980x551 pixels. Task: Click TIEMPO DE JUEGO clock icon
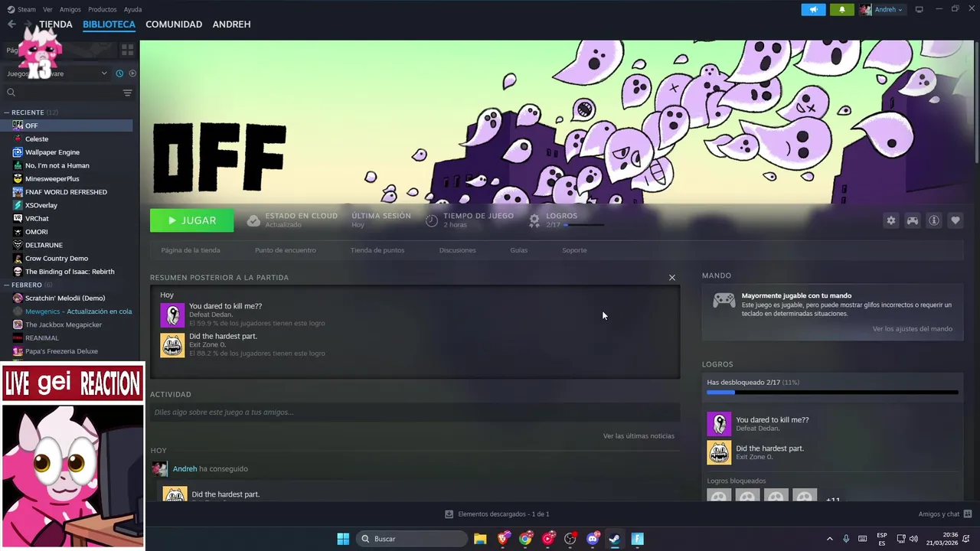[432, 220]
